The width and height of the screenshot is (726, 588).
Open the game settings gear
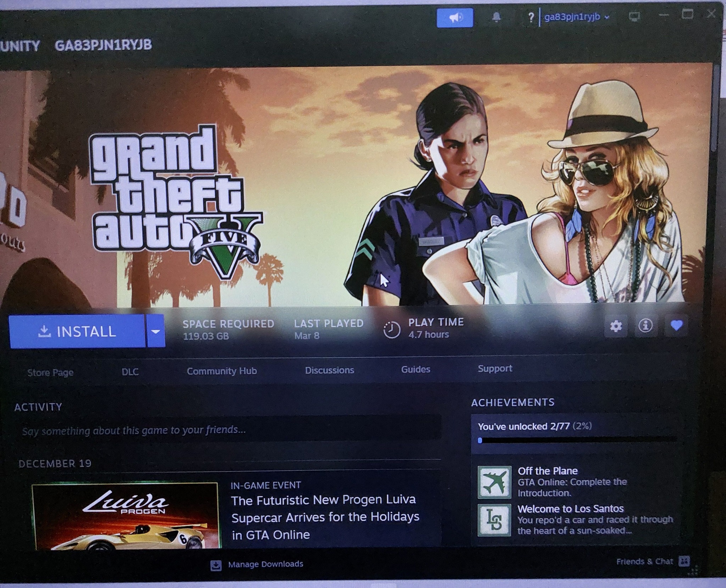[616, 326]
